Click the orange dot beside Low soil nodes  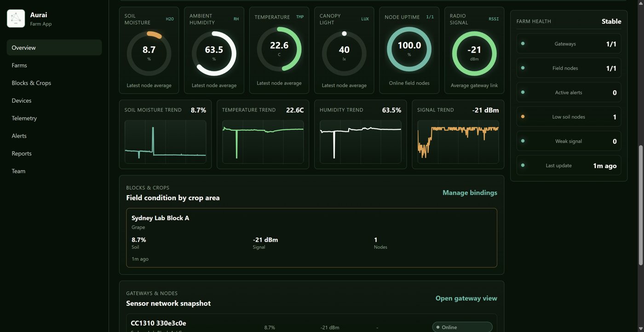(x=523, y=116)
